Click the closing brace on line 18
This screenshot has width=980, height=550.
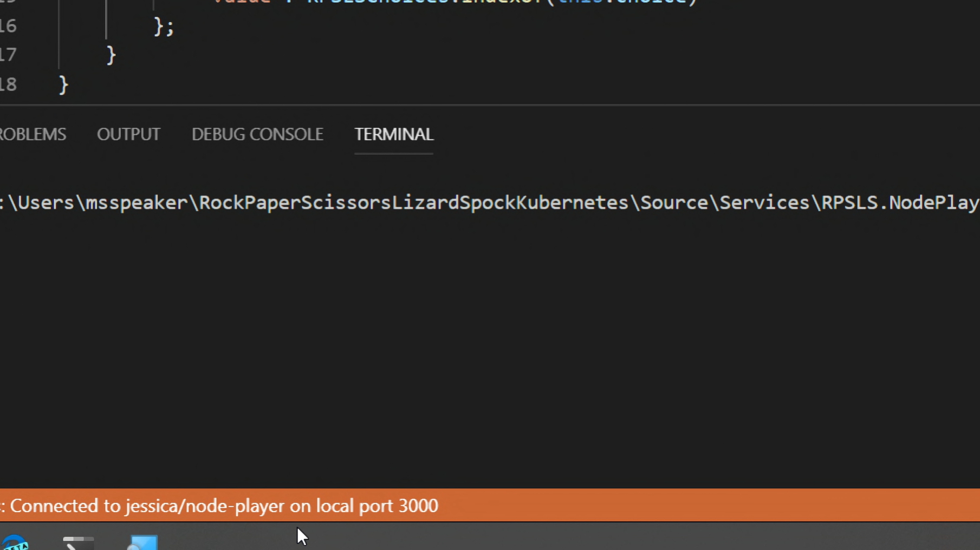63,84
